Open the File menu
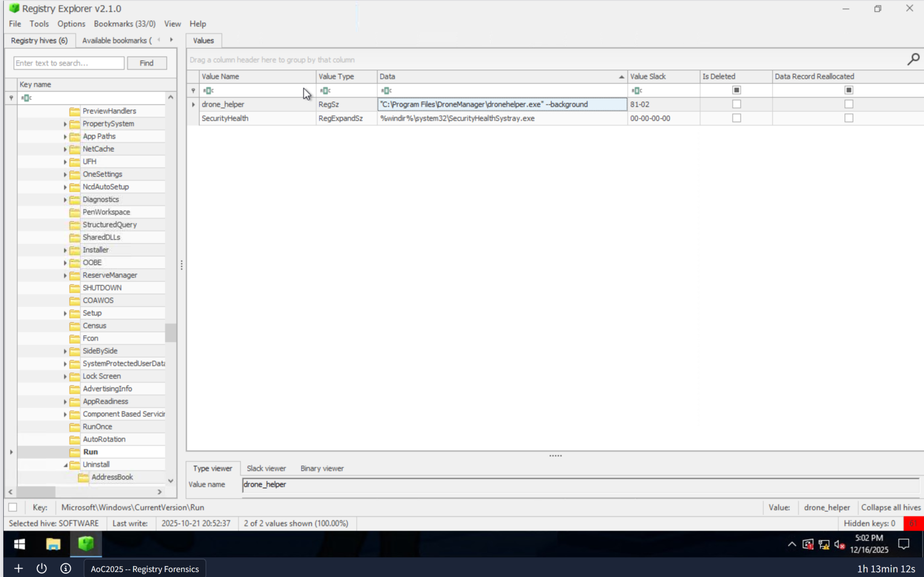This screenshot has width=924, height=577. (15, 24)
